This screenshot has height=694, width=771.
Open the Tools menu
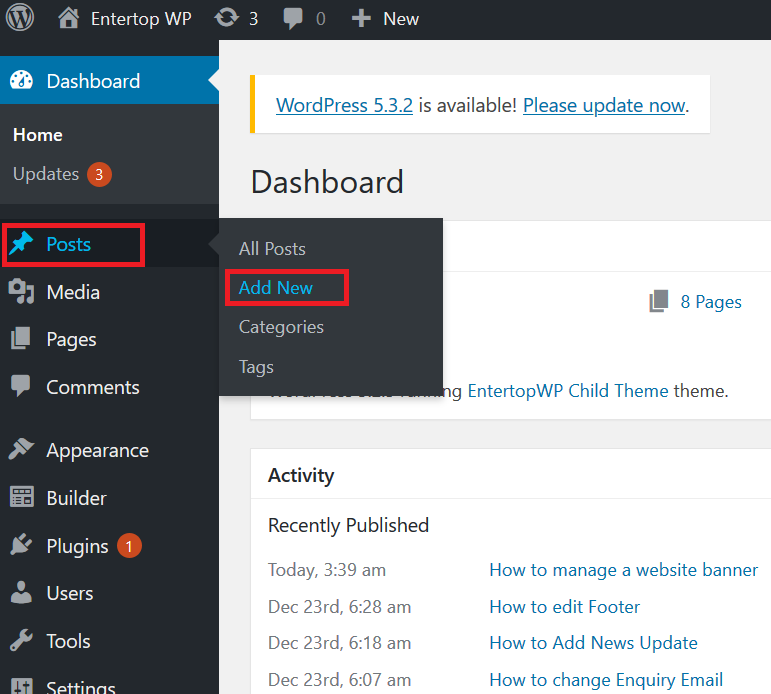click(x=68, y=641)
